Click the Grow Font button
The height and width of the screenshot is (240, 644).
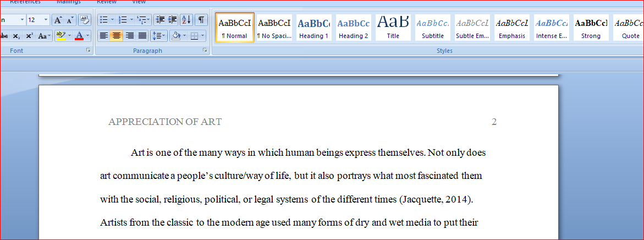(x=58, y=20)
